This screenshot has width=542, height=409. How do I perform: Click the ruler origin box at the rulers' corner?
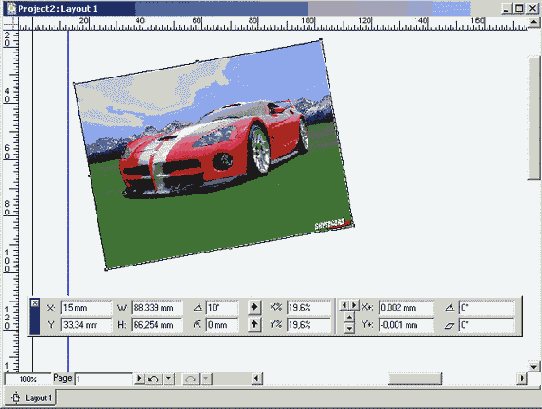11,23
